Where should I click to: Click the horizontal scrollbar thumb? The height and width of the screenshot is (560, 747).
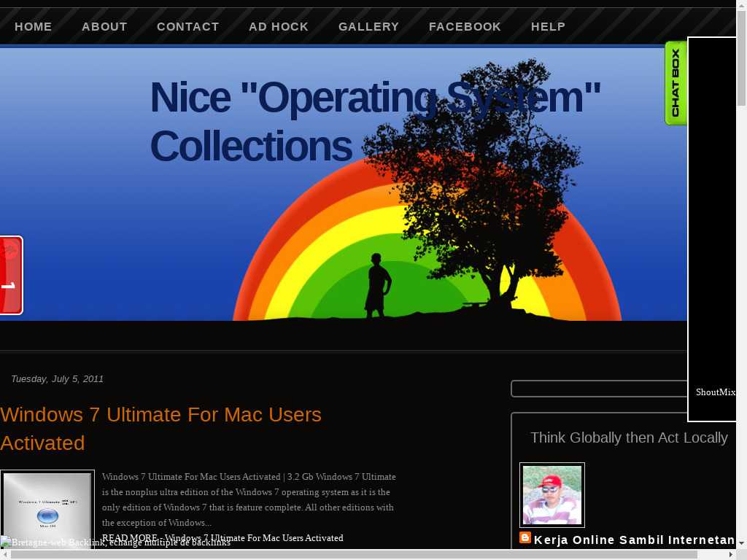click(354, 555)
